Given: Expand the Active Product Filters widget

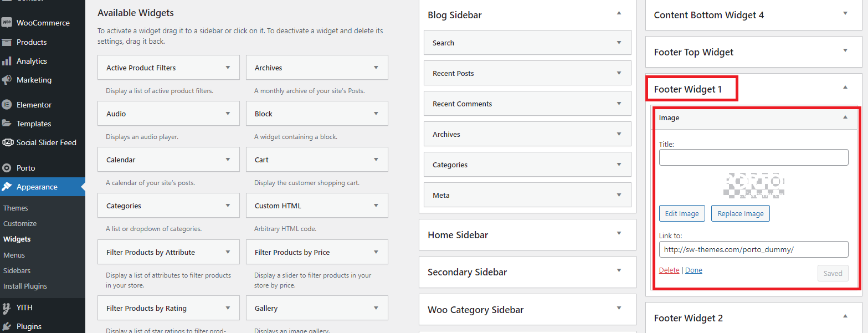Looking at the screenshot, I should point(228,68).
